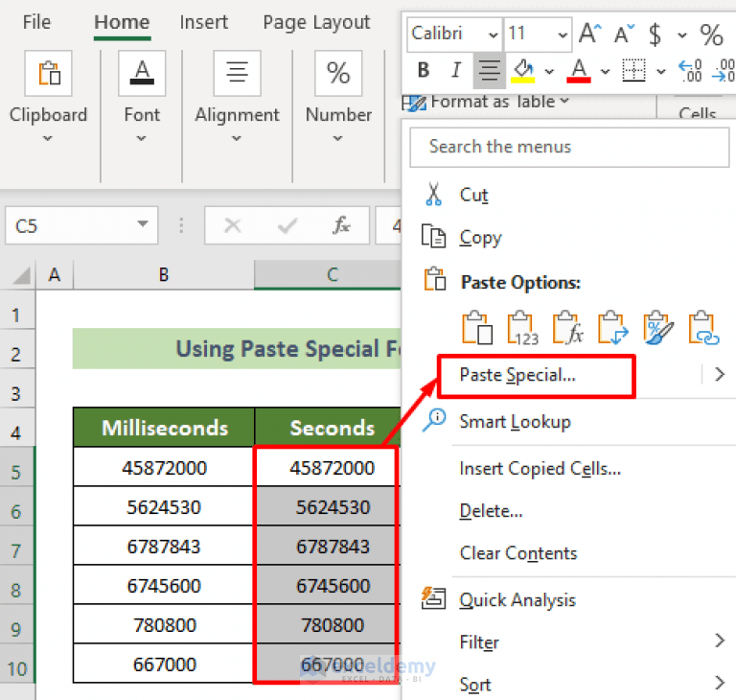Image resolution: width=736 pixels, height=700 pixels.
Task: Increase font size with large A icon
Action: tap(589, 34)
